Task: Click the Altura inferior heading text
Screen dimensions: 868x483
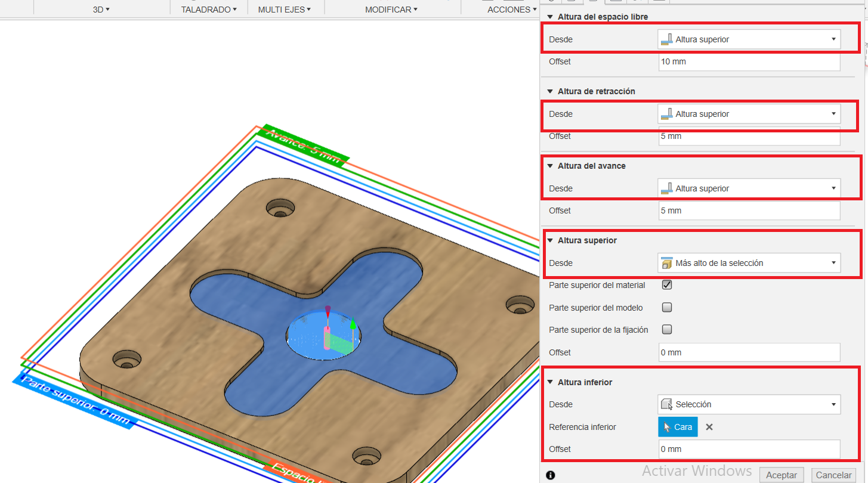Action: [585, 382]
